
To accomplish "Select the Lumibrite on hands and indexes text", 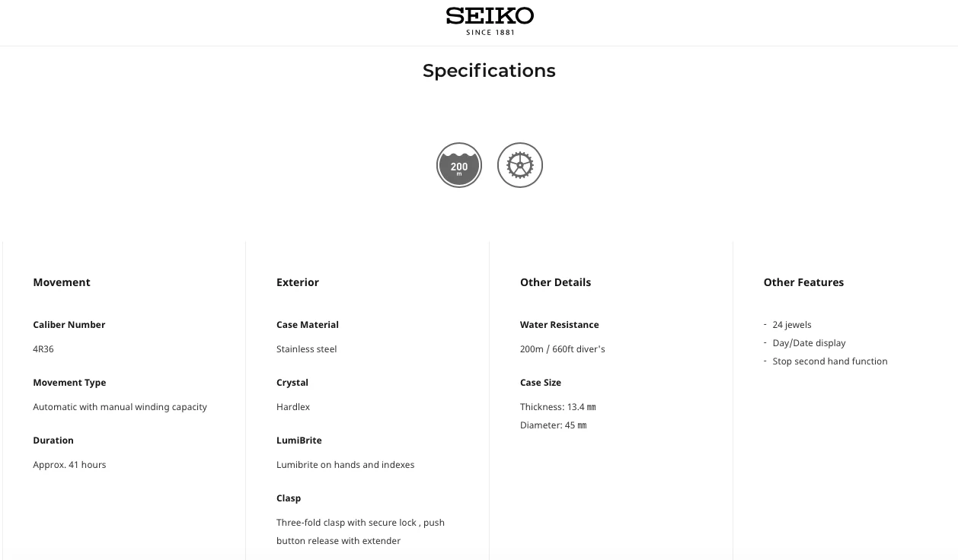I will point(345,465).
